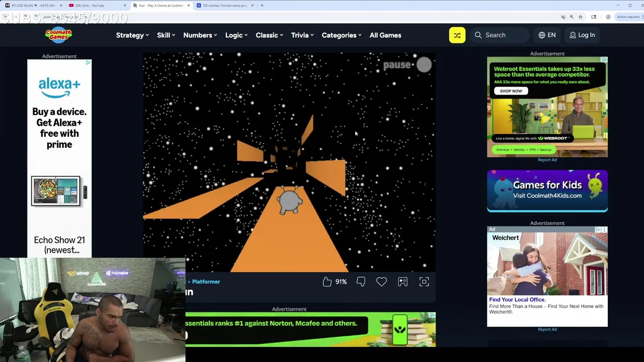Close the BTCUSD tab
Viewport: 644px width, 362px height.
(x=61, y=6)
